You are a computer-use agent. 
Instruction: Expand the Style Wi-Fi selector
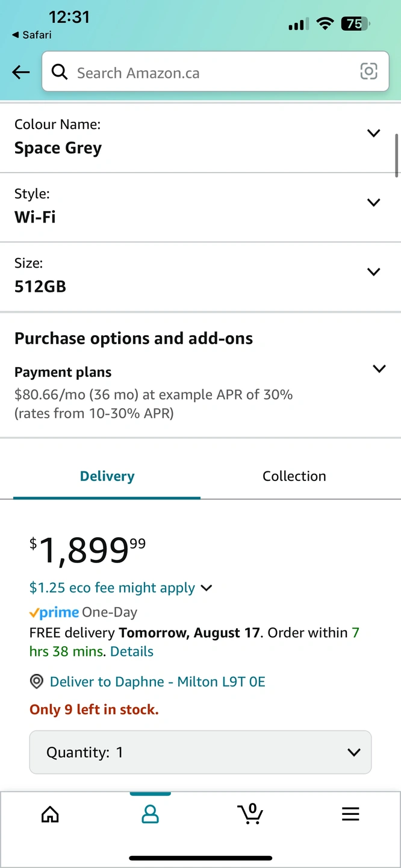point(373,203)
